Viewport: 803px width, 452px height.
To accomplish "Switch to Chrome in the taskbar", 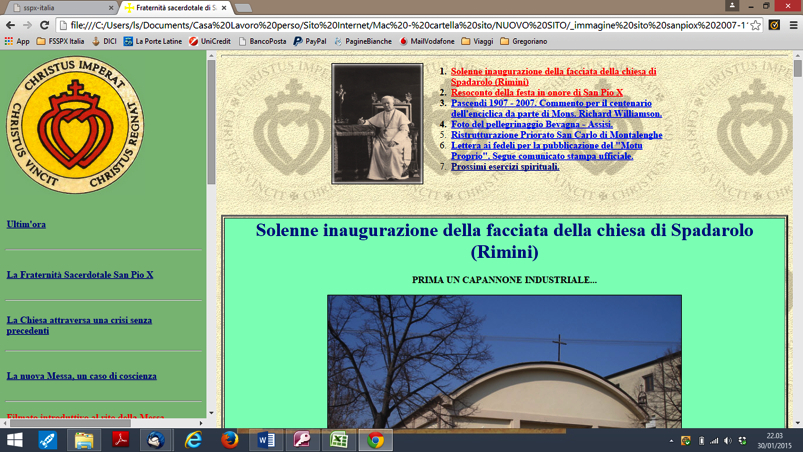I will (x=375, y=440).
